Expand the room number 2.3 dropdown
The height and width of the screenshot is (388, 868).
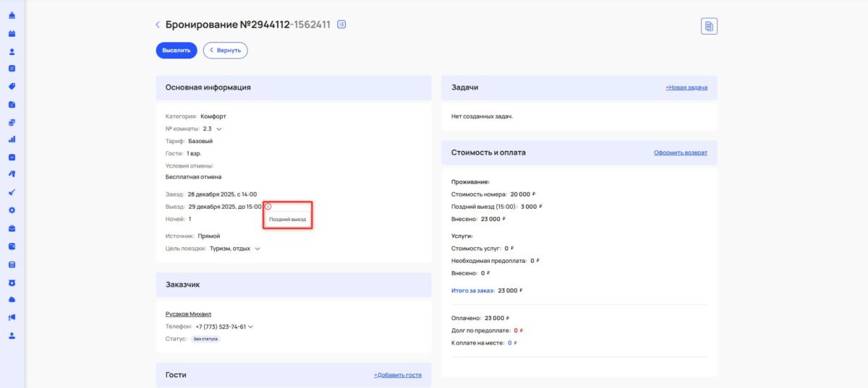pos(219,129)
